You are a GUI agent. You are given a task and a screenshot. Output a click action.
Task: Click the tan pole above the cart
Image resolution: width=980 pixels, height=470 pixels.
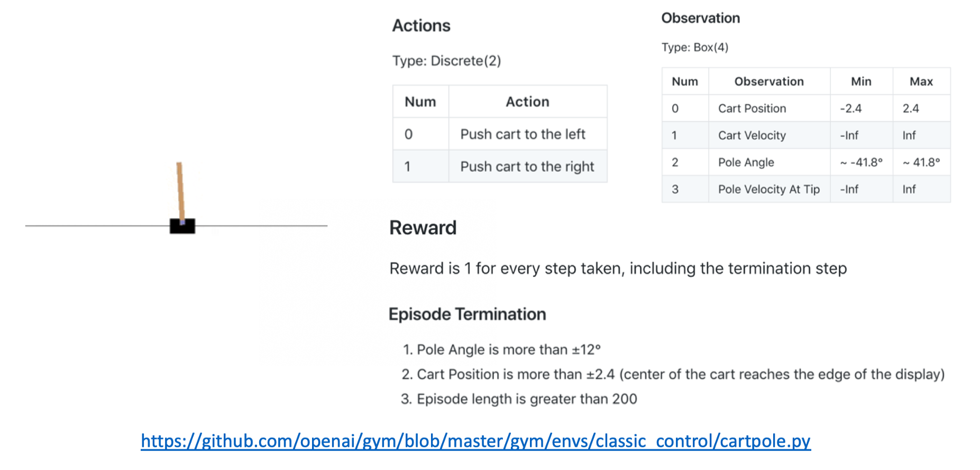180,190
